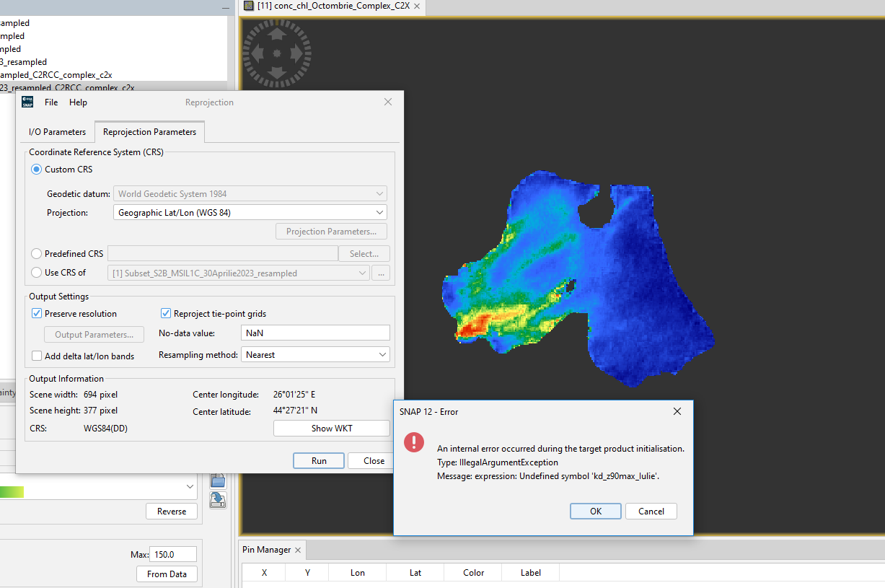Open the Projection dropdown

(x=250, y=213)
